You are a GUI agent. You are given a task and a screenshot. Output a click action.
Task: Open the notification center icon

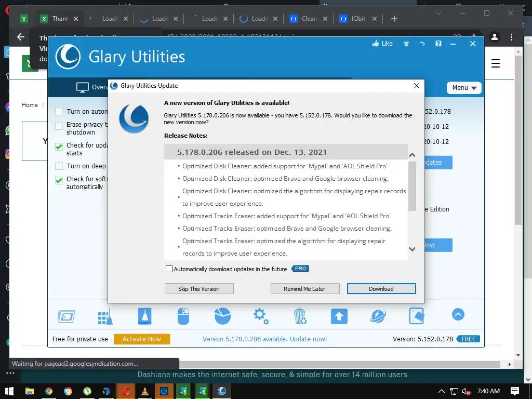(x=515, y=391)
